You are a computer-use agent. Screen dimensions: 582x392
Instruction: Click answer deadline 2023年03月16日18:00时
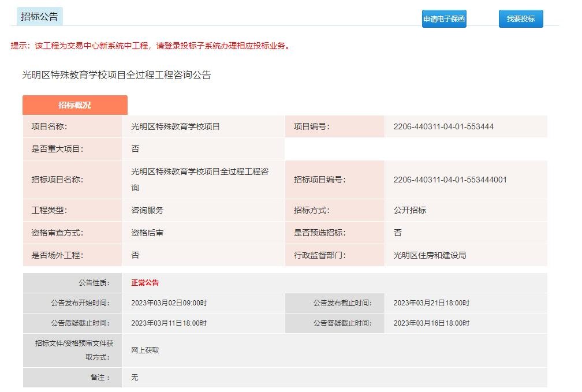[x=431, y=323]
